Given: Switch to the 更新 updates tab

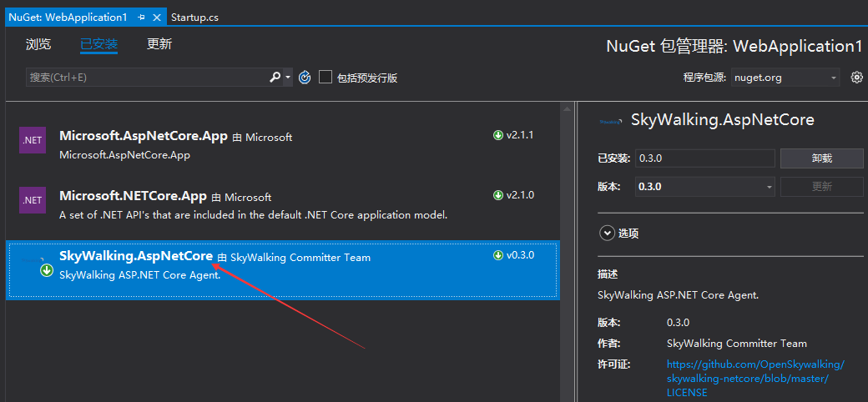Looking at the screenshot, I should (159, 44).
